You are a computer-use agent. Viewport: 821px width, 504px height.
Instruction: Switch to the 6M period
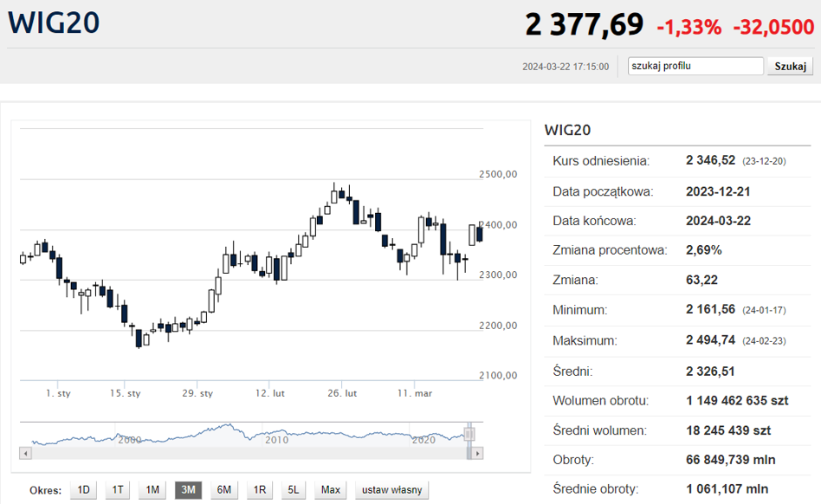click(223, 490)
